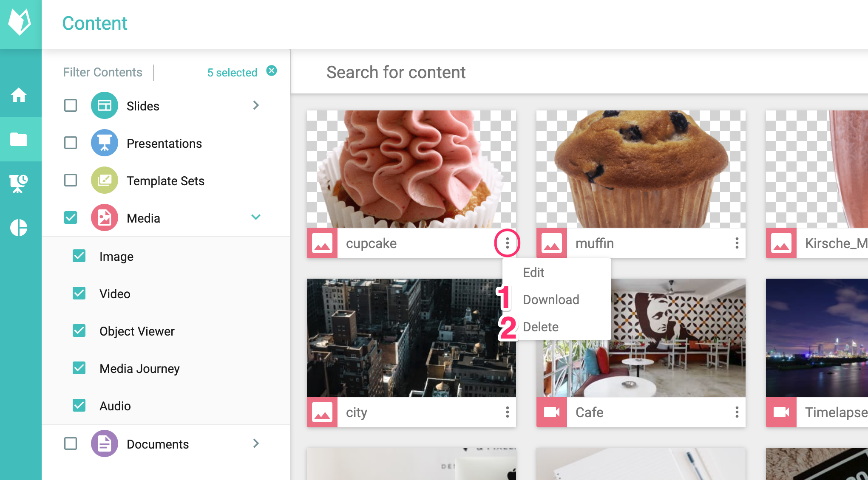Screen dimensions: 868x480
Task: Click the image type icon on city
Action: [322, 412]
